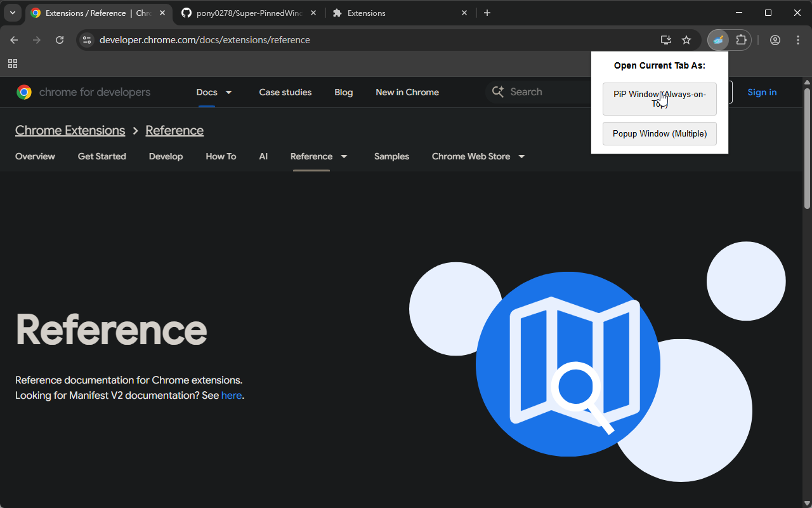The image size is (812, 508).
Task: Choose PiP Window (Always-on-Top) button
Action: [x=660, y=99]
